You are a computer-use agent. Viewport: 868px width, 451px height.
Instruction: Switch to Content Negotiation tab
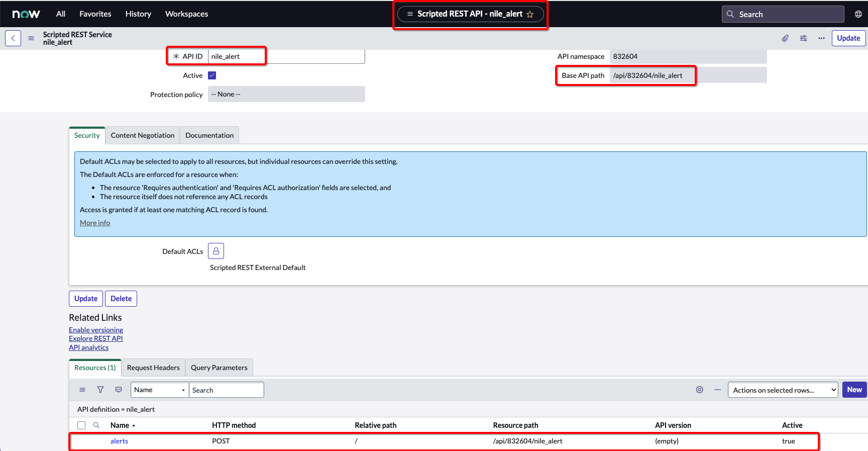click(143, 135)
